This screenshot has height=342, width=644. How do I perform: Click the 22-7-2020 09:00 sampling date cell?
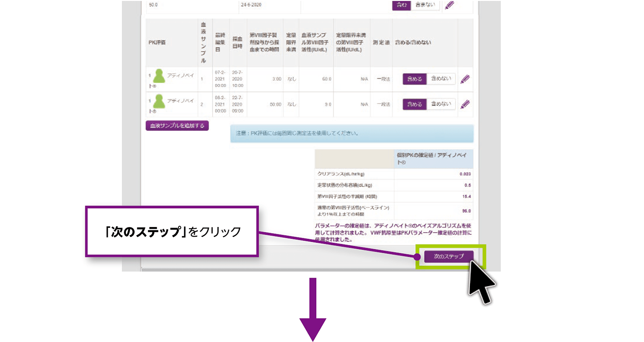click(238, 104)
